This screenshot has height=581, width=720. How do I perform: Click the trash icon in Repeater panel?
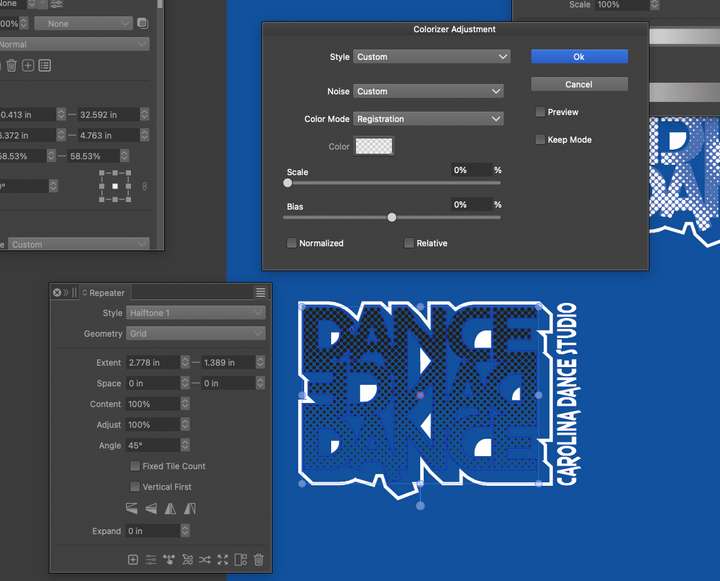pyautogui.click(x=259, y=560)
